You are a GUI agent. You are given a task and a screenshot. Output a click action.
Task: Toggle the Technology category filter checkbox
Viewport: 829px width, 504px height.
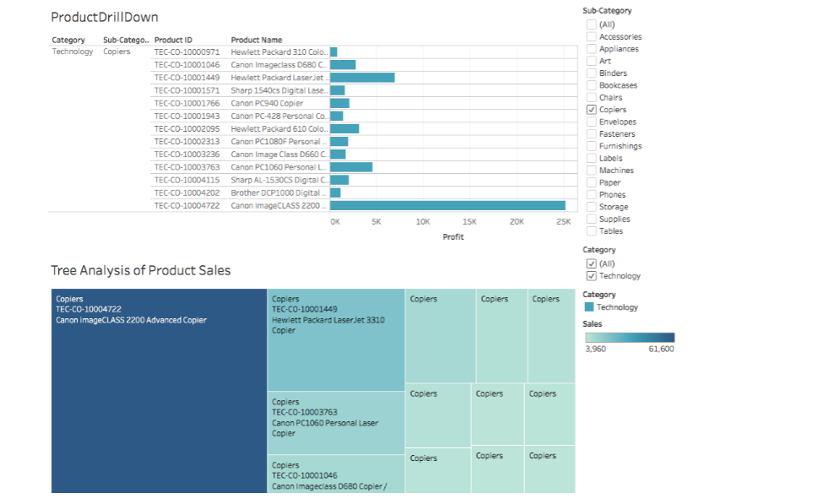coord(591,276)
